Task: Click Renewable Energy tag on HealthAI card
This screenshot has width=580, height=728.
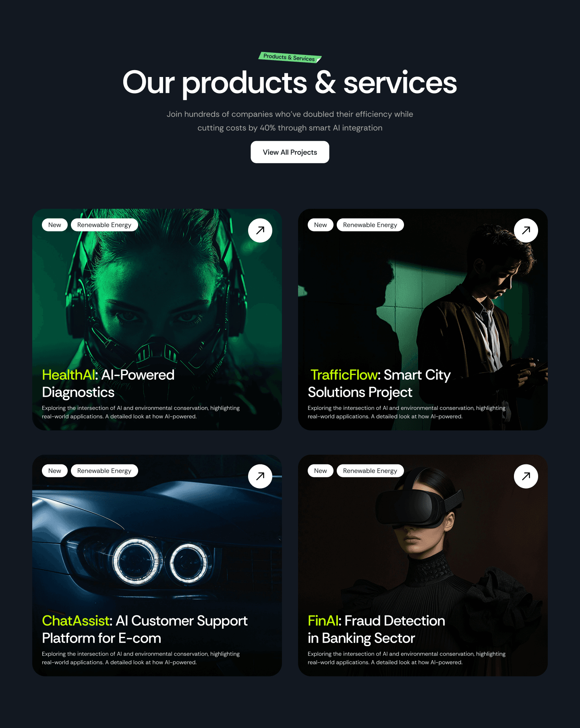Action: click(104, 225)
